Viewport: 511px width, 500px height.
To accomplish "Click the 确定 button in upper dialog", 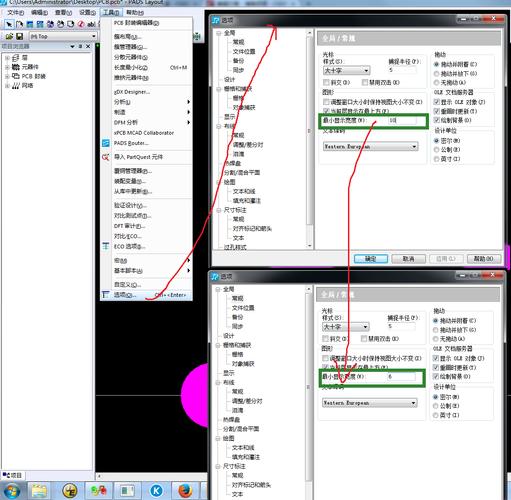I will [x=371, y=259].
